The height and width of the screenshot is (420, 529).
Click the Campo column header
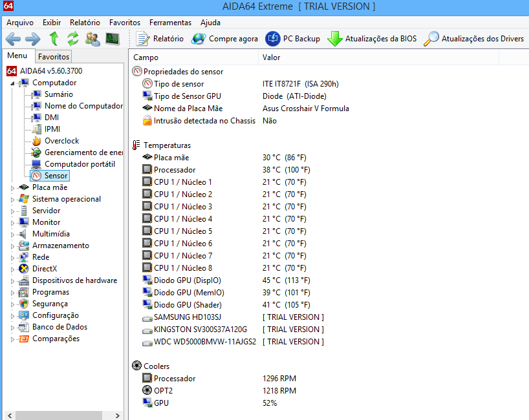(193, 58)
